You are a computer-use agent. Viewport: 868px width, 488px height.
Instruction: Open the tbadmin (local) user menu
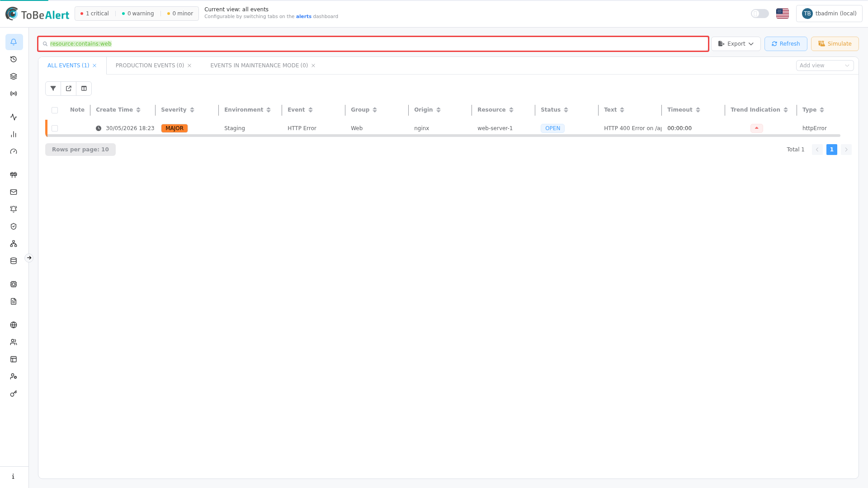(829, 14)
